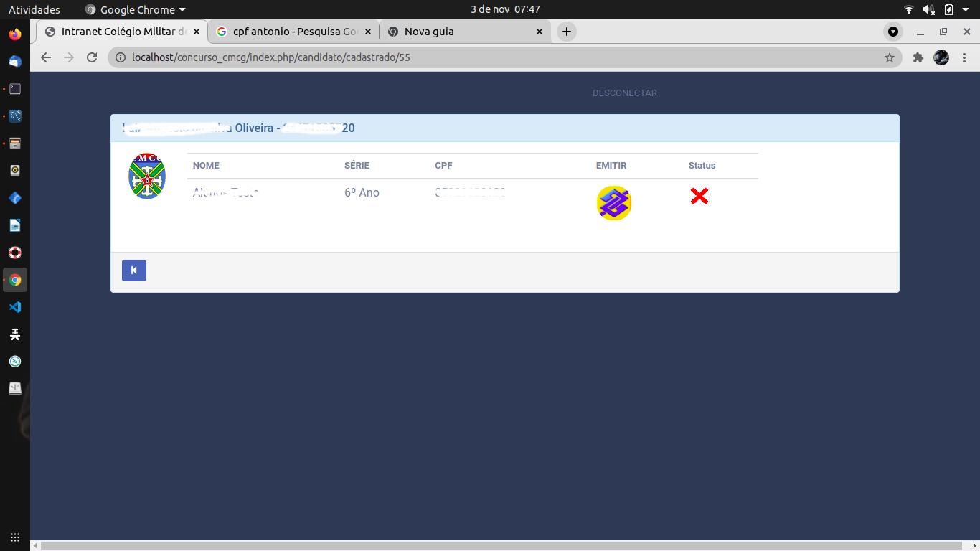Open the Chrome three-dot menu
The width and height of the screenshot is (980, 551).
(965, 57)
